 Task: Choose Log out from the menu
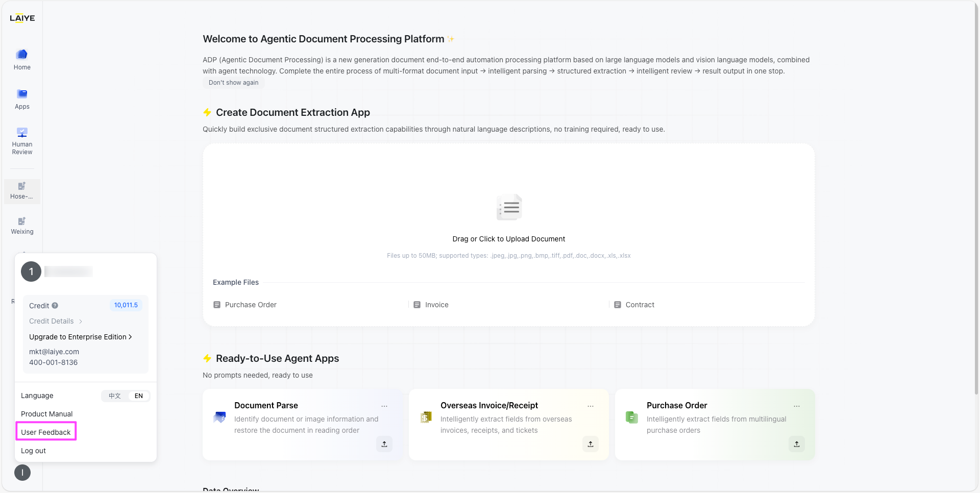click(34, 451)
